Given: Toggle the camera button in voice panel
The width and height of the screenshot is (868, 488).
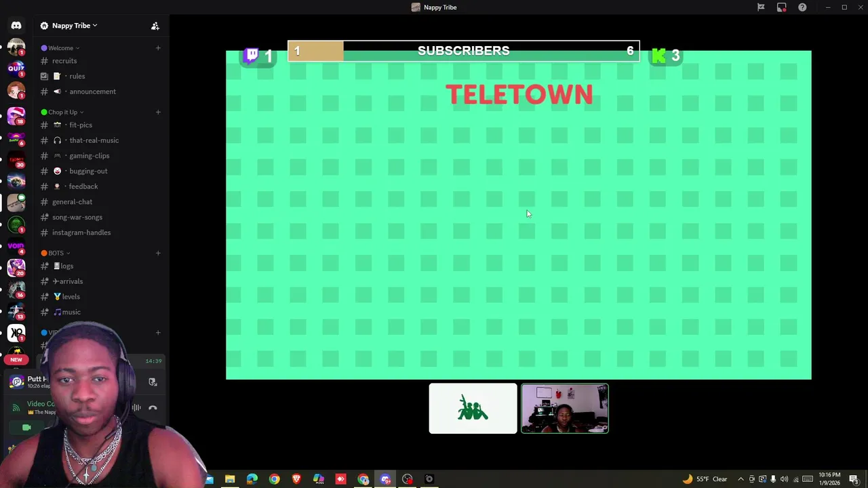Looking at the screenshot, I should click(x=26, y=428).
